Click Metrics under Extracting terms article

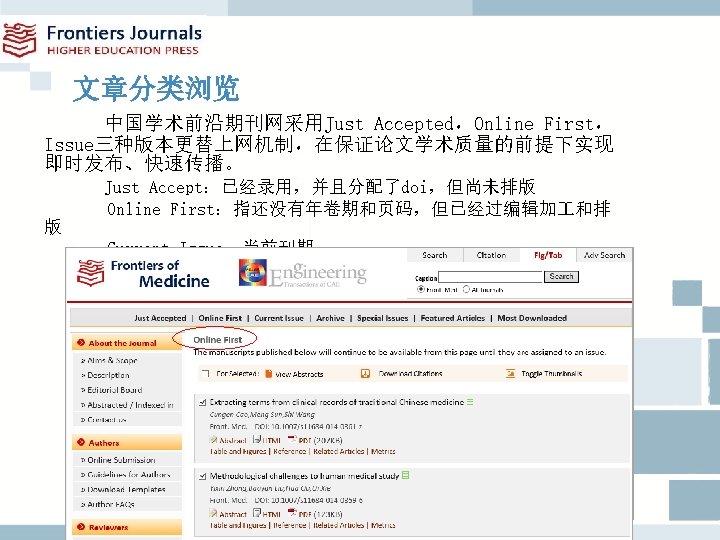pyautogui.click(x=383, y=451)
